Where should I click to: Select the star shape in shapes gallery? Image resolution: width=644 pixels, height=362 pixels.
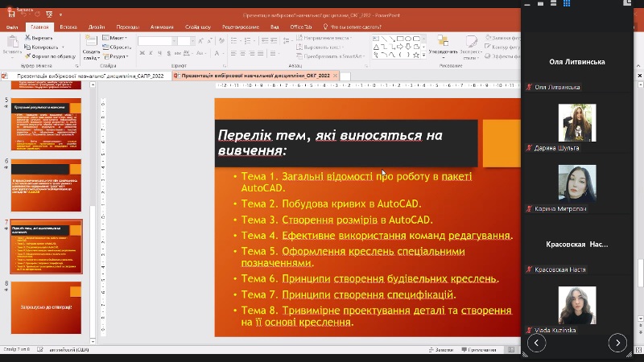point(416,55)
